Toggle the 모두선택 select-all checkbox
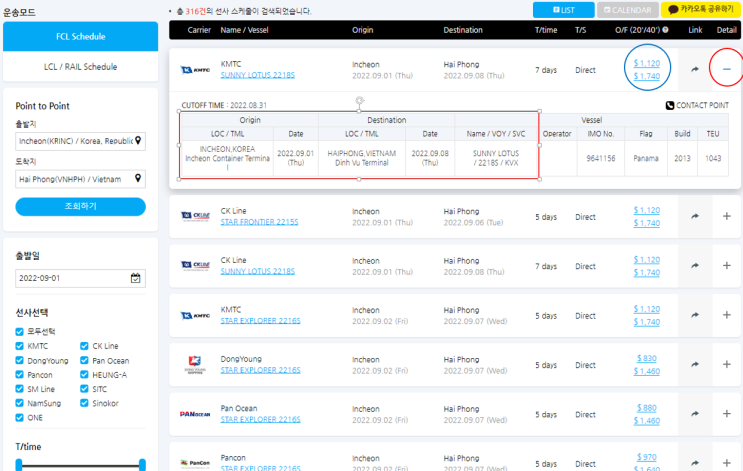The image size is (743, 471). point(19,332)
